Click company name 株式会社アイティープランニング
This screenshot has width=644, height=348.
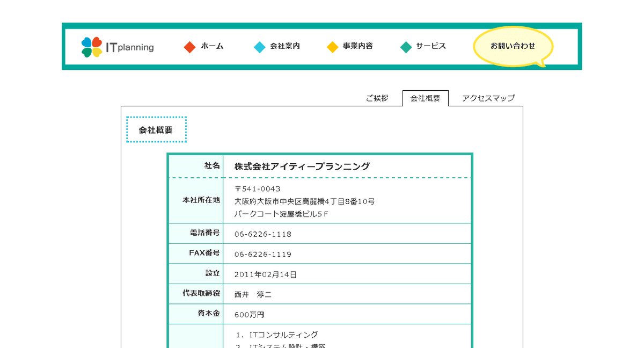pos(302,166)
